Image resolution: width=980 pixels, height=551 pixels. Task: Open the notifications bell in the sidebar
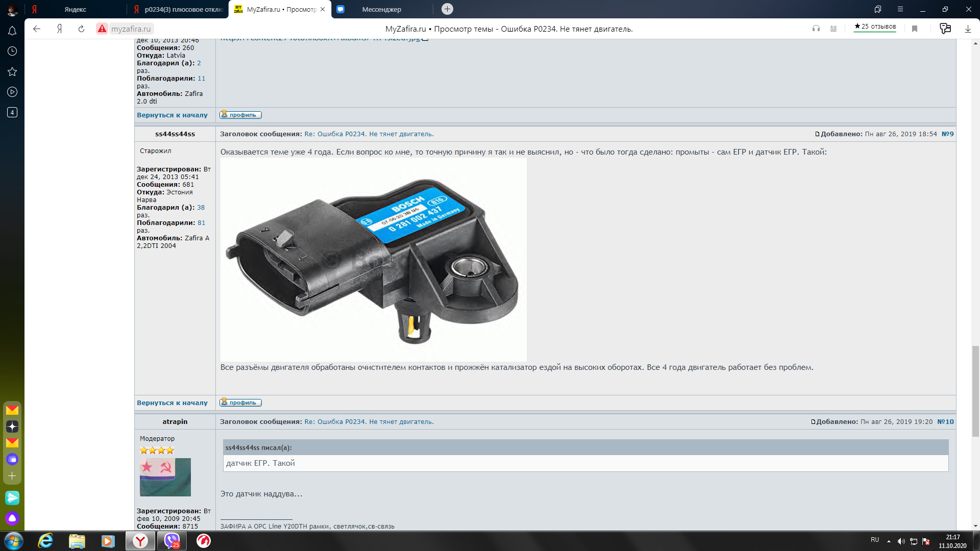click(x=12, y=31)
